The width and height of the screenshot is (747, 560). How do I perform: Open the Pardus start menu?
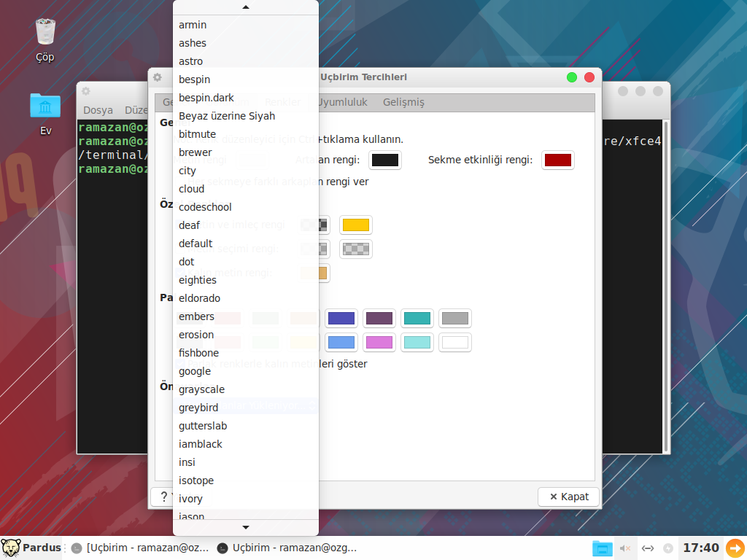(x=31, y=548)
